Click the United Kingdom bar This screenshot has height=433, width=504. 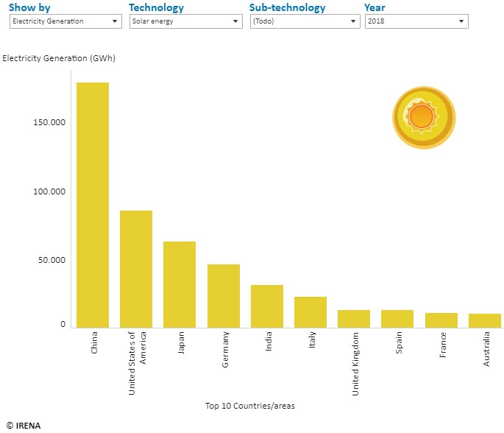pos(354,319)
